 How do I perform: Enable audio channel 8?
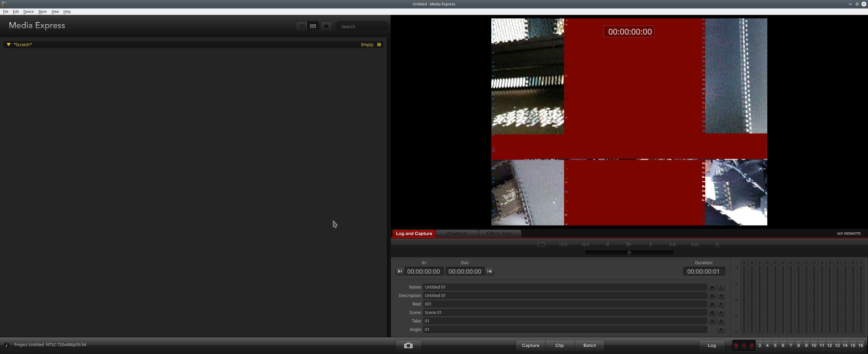pos(798,346)
